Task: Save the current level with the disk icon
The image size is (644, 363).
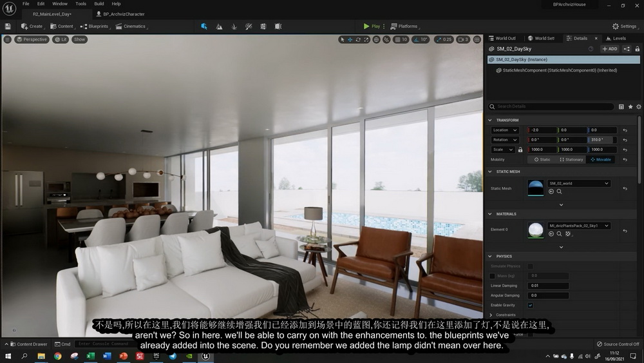Action: [x=7, y=26]
